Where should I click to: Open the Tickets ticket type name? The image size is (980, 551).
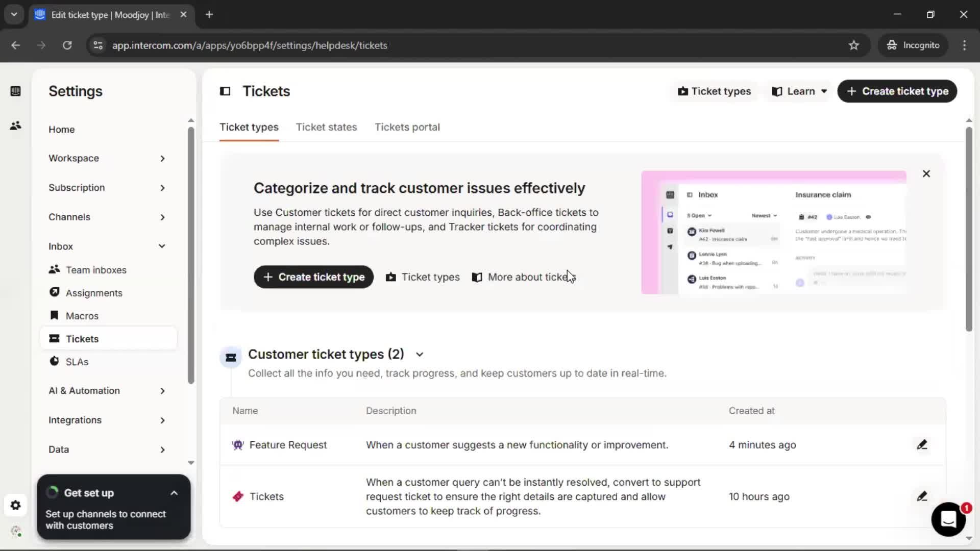pos(266,496)
